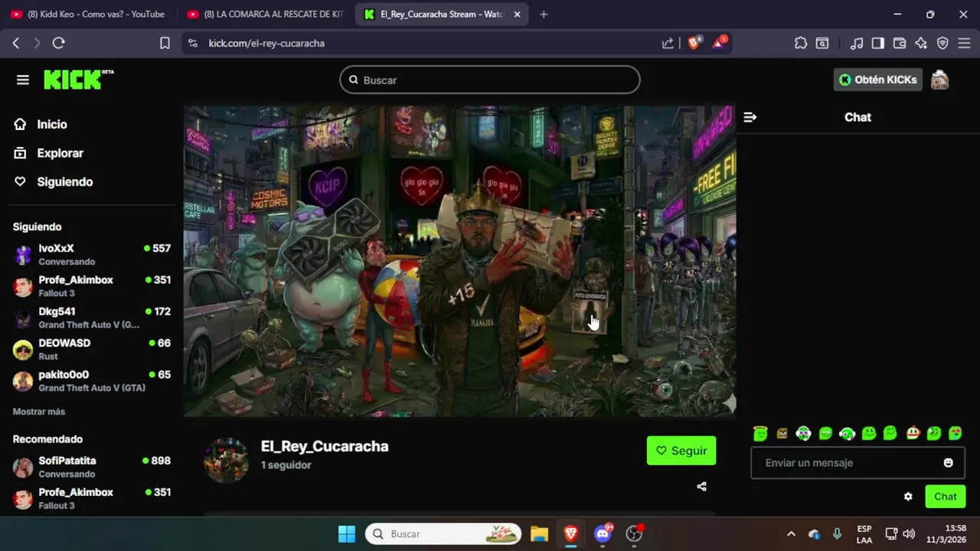Click the Kick Buscar search field
This screenshot has width=980, height=551.
click(x=490, y=80)
